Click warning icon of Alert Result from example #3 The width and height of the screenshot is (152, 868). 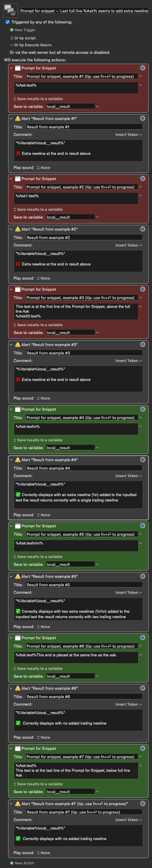(x=18, y=344)
